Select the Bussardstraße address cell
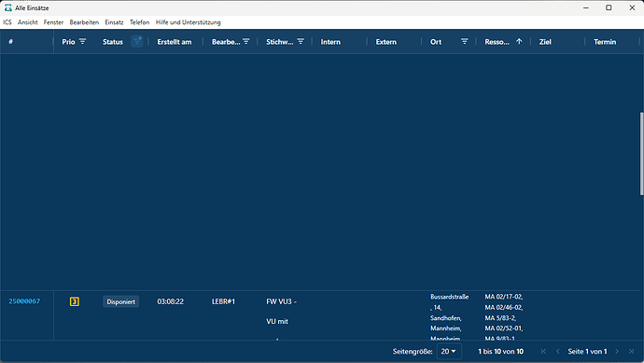This screenshot has height=363, width=644. [x=449, y=297]
